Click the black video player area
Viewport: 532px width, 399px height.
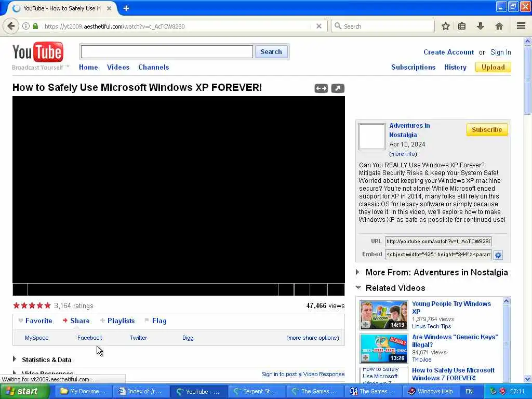pos(179,190)
